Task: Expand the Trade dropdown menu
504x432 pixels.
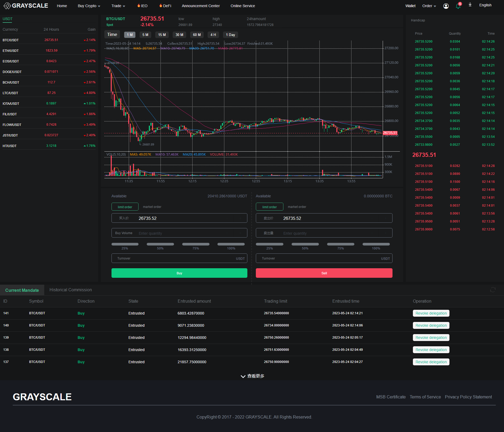Action: pyautogui.click(x=118, y=6)
